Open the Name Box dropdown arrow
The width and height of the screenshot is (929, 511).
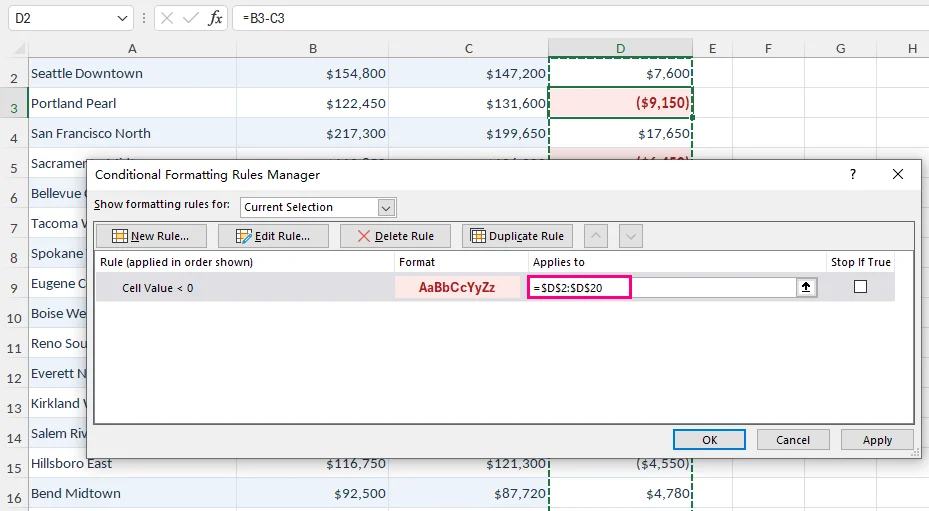pos(122,18)
